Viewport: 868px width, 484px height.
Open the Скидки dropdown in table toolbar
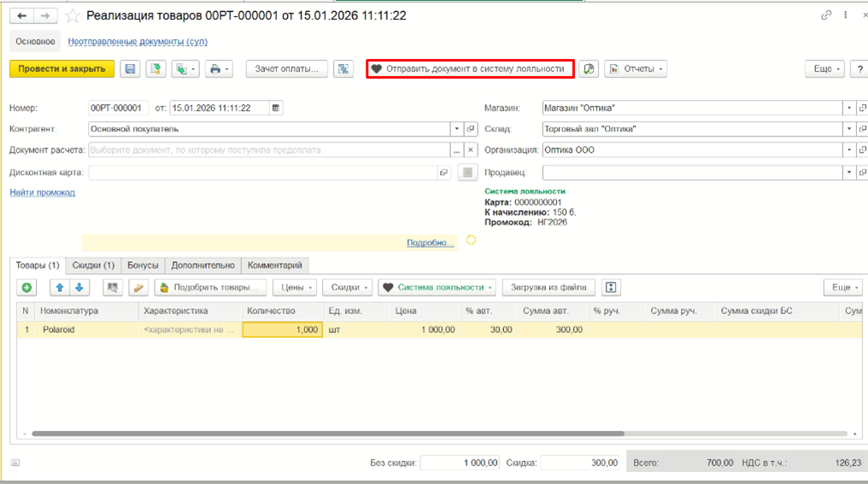tap(348, 287)
